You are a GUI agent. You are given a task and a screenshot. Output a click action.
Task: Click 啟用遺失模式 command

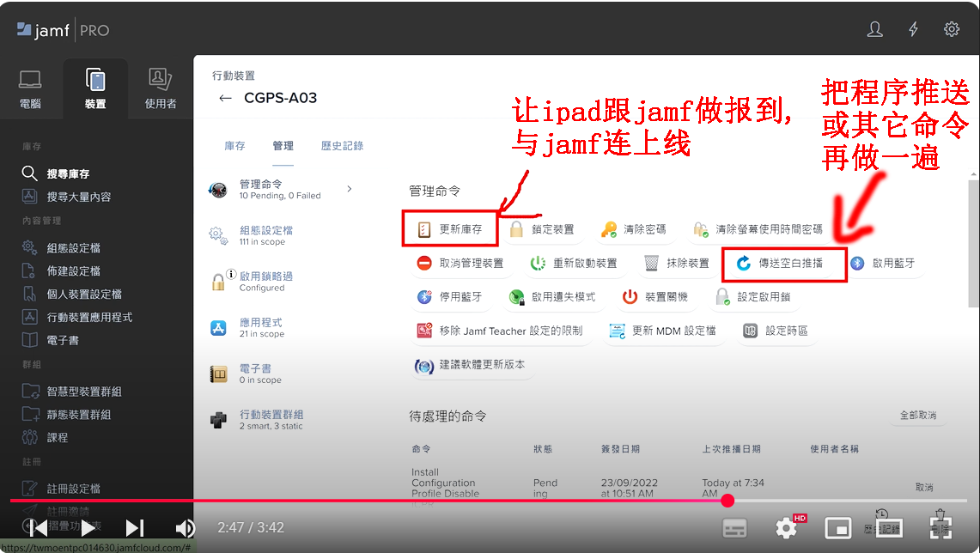[x=552, y=297]
